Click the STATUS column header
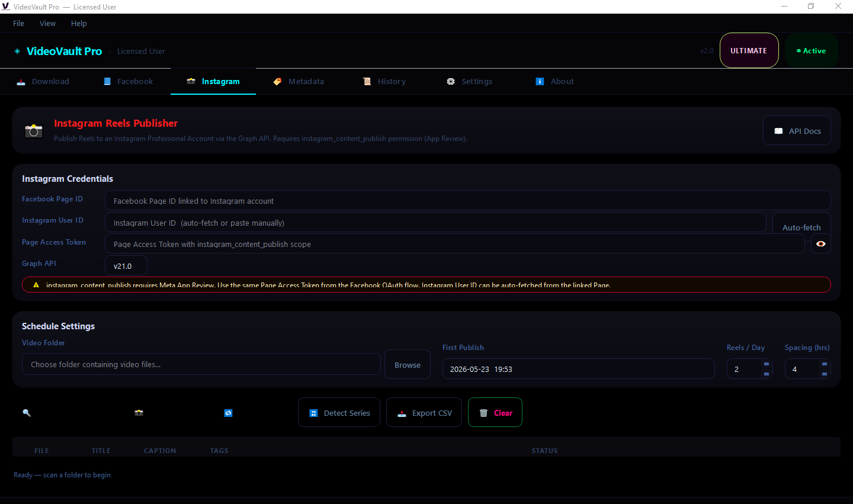853x504 pixels. coord(544,451)
